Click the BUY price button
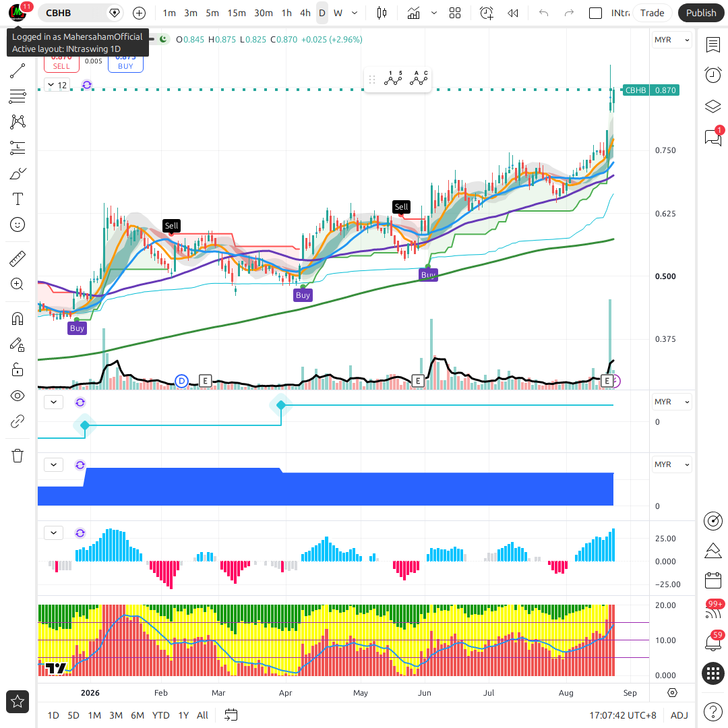Image resolution: width=728 pixels, height=728 pixels. point(125,63)
